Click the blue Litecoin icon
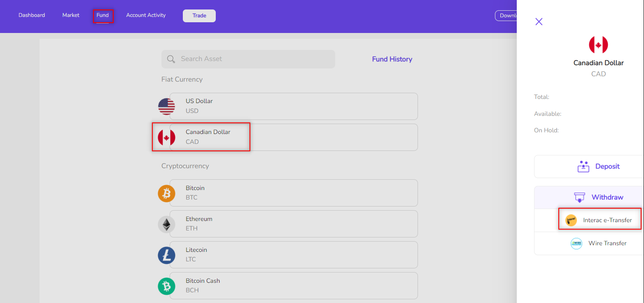 click(166, 255)
